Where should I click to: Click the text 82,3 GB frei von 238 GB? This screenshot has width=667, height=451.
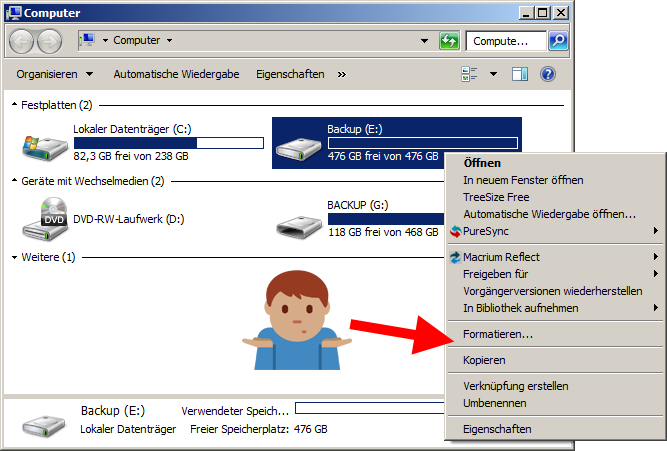pos(131,156)
